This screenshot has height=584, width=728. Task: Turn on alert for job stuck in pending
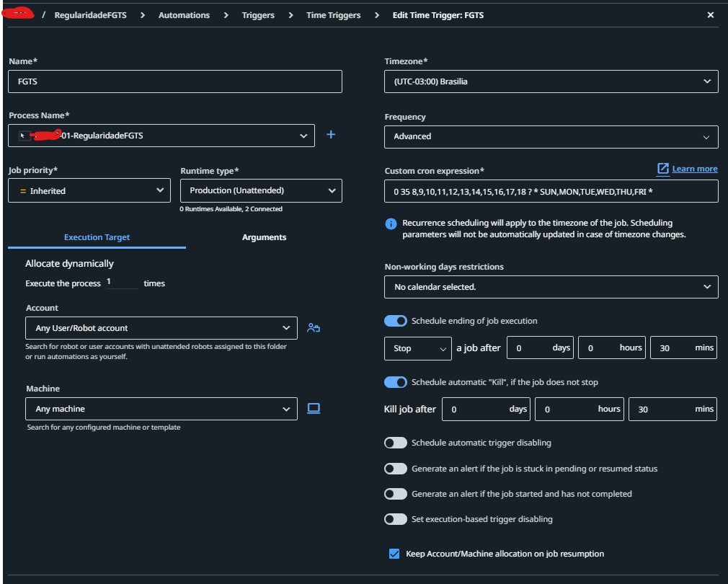pos(396,469)
